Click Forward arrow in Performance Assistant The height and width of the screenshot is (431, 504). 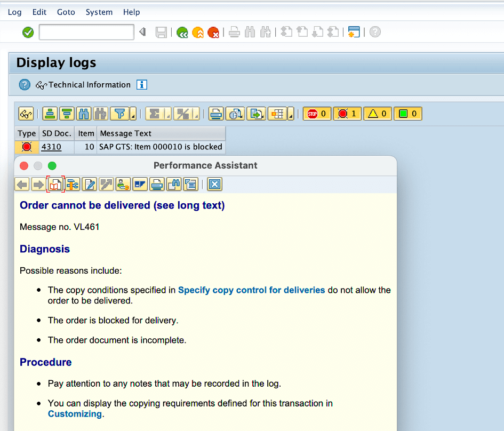coord(39,185)
